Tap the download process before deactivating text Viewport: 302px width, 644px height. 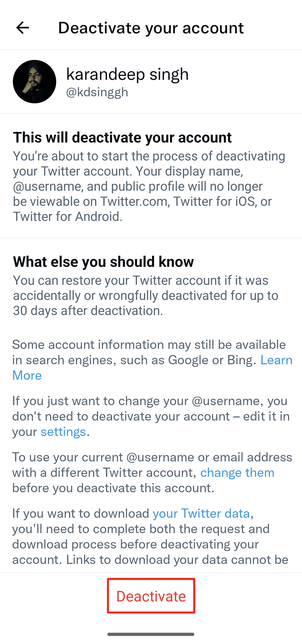point(135,545)
